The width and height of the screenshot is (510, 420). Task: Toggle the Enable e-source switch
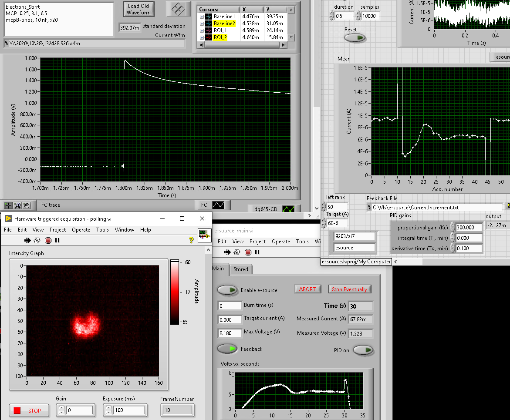pos(227,290)
